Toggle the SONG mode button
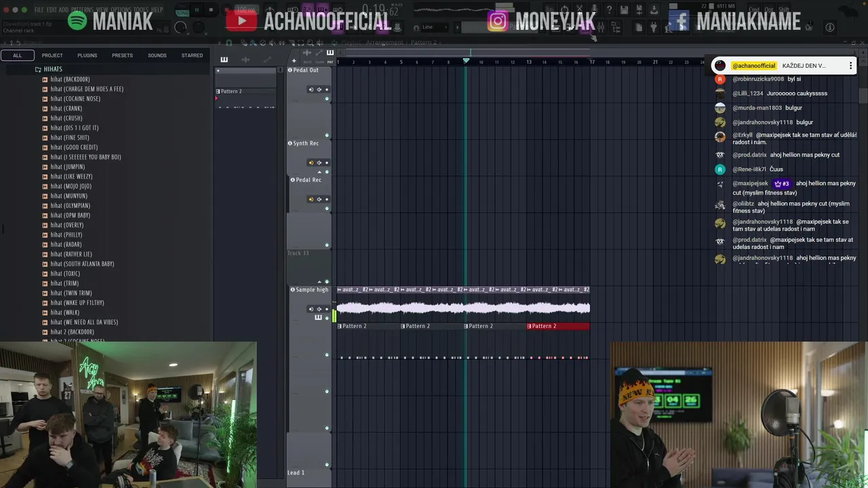Screen dimensions: 868x488 182,13
